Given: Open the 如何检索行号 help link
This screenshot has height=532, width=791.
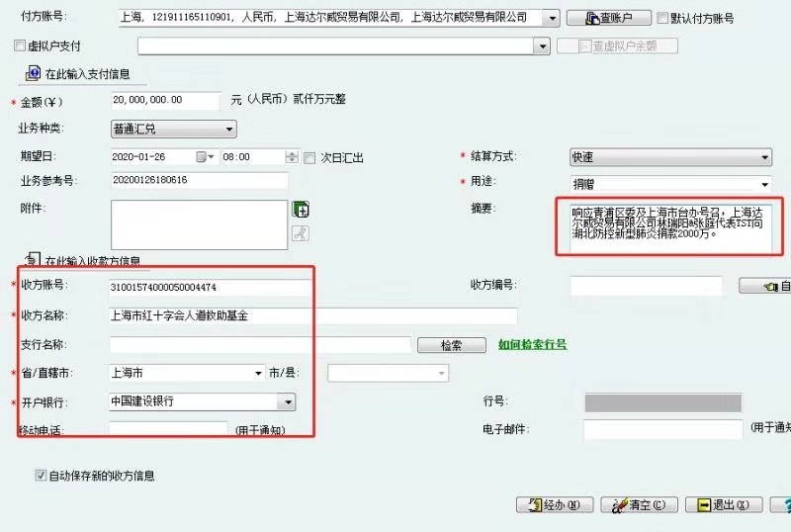Looking at the screenshot, I should click(x=532, y=345).
